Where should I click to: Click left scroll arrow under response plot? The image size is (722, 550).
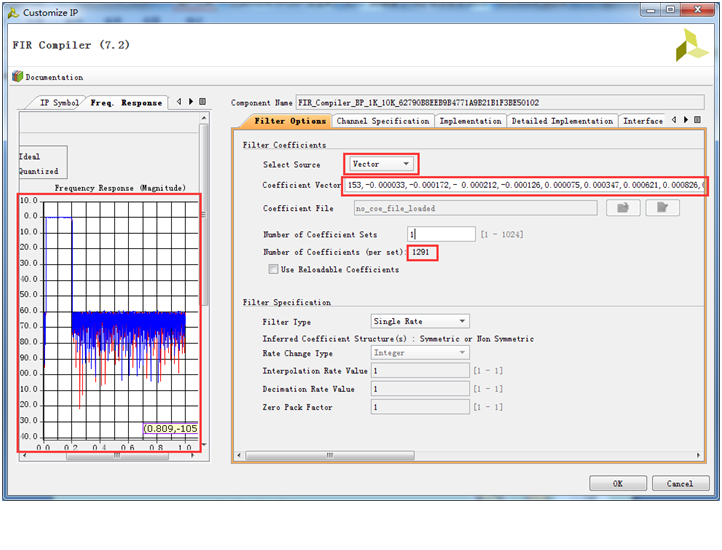(x=24, y=456)
